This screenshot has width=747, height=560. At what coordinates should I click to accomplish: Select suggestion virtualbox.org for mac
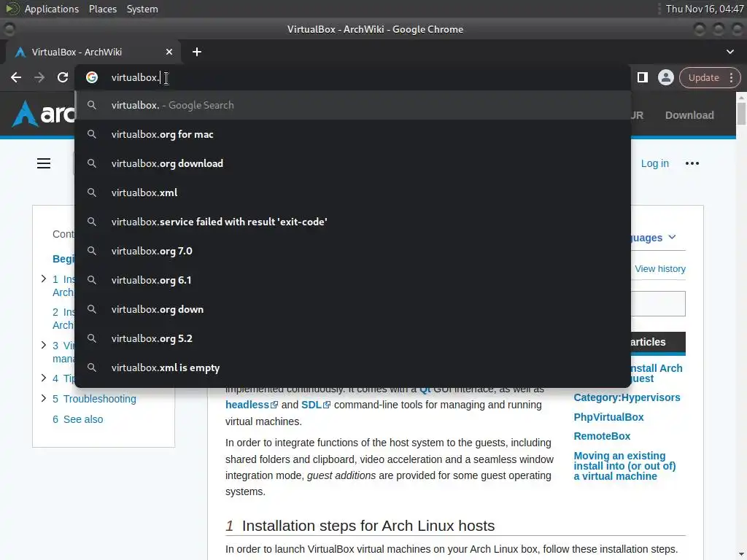pos(352,134)
